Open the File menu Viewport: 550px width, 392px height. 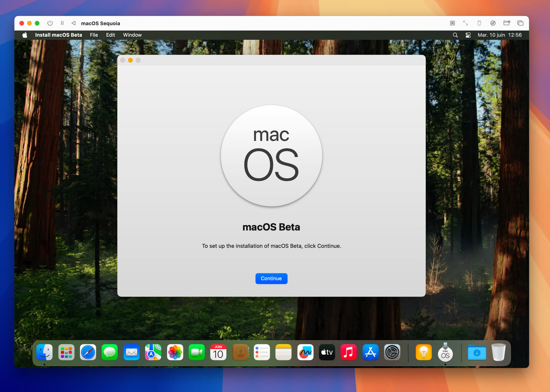pos(94,35)
